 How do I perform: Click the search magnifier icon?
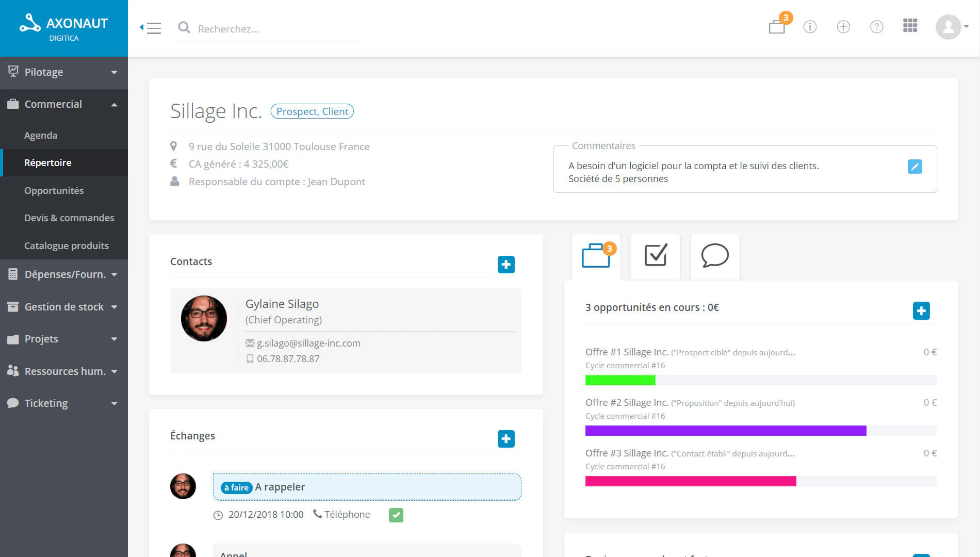tap(184, 28)
